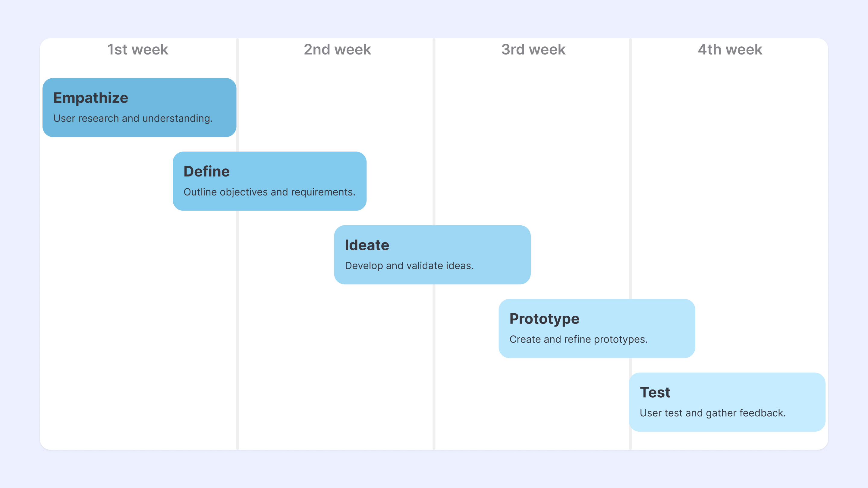Click the Test card title

[x=655, y=392]
